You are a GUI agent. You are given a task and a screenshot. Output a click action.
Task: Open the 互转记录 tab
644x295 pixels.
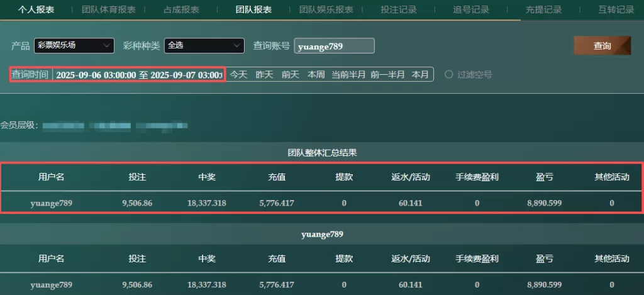coord(616,10)
